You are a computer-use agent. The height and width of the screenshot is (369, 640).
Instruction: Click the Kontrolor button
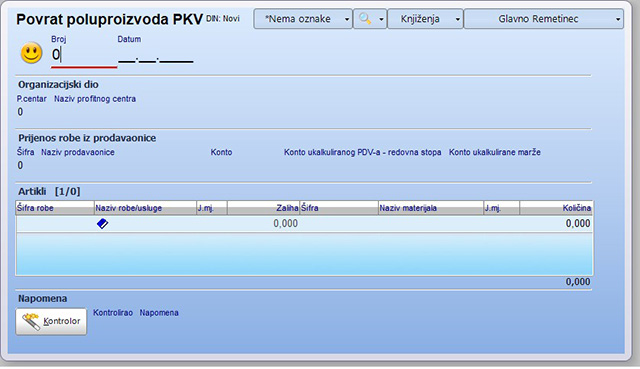tap(51, 321)
